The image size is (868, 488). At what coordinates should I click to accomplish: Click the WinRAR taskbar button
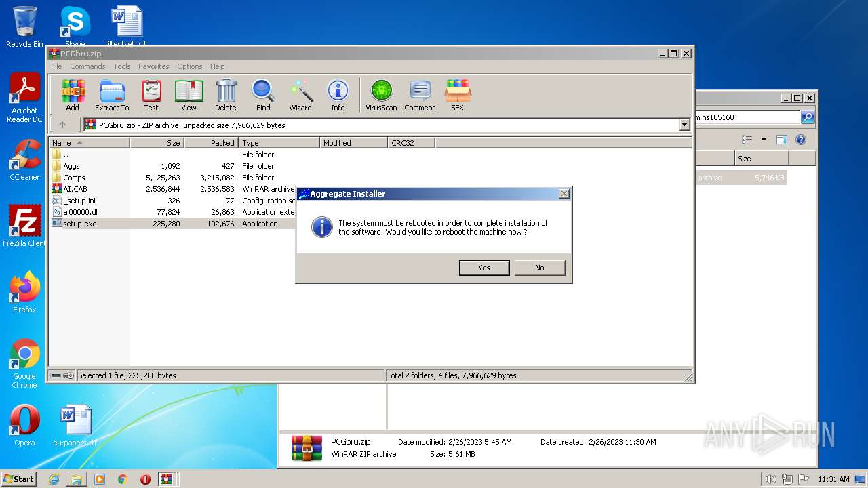166,479
